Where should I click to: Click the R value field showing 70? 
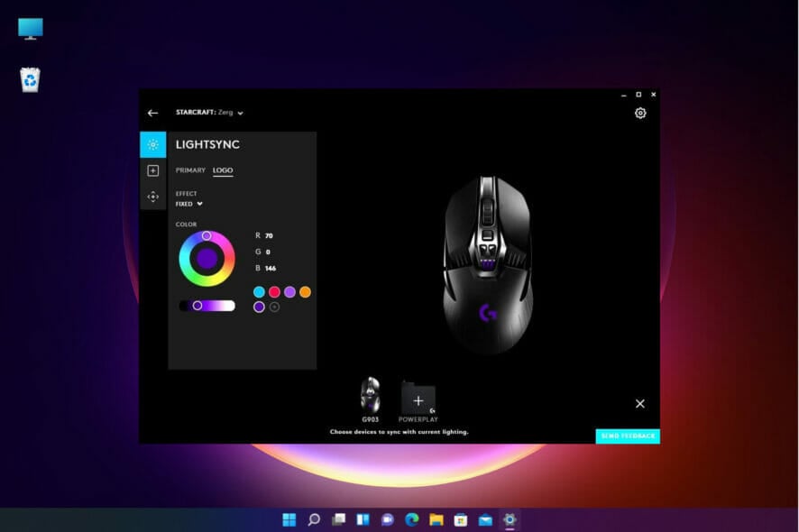click(270, 234)
